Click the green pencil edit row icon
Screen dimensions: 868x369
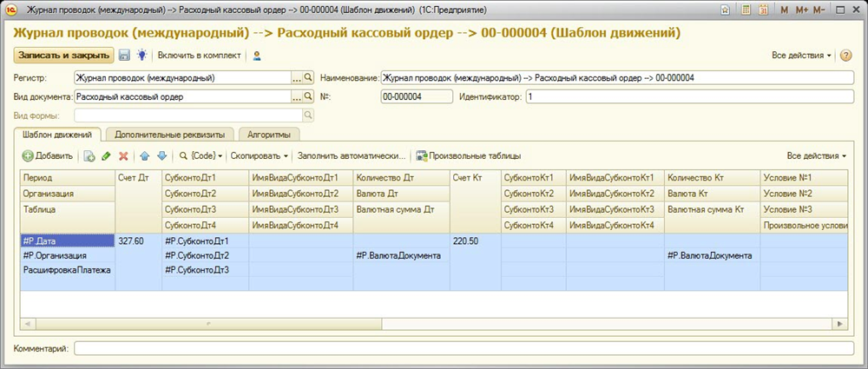[106, 156]
